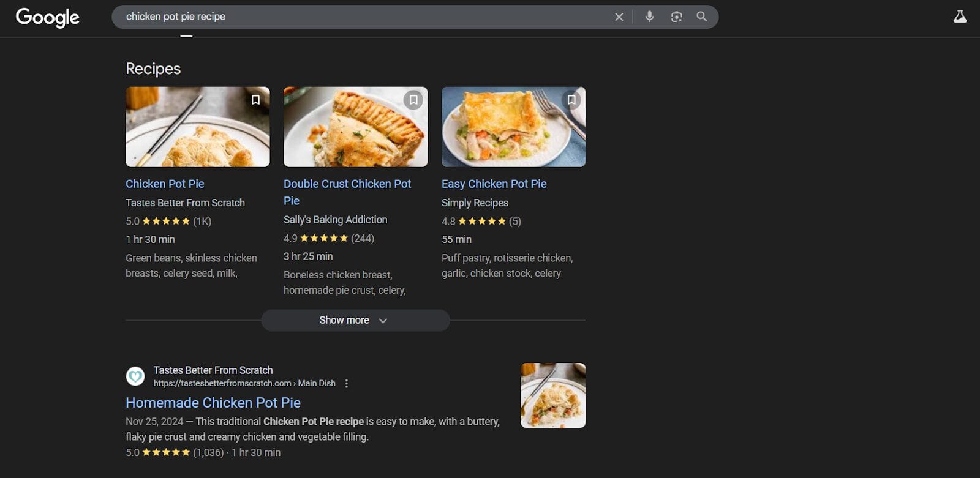
Task: Start a voice search with the microphone icon
Action: (649, 17)
